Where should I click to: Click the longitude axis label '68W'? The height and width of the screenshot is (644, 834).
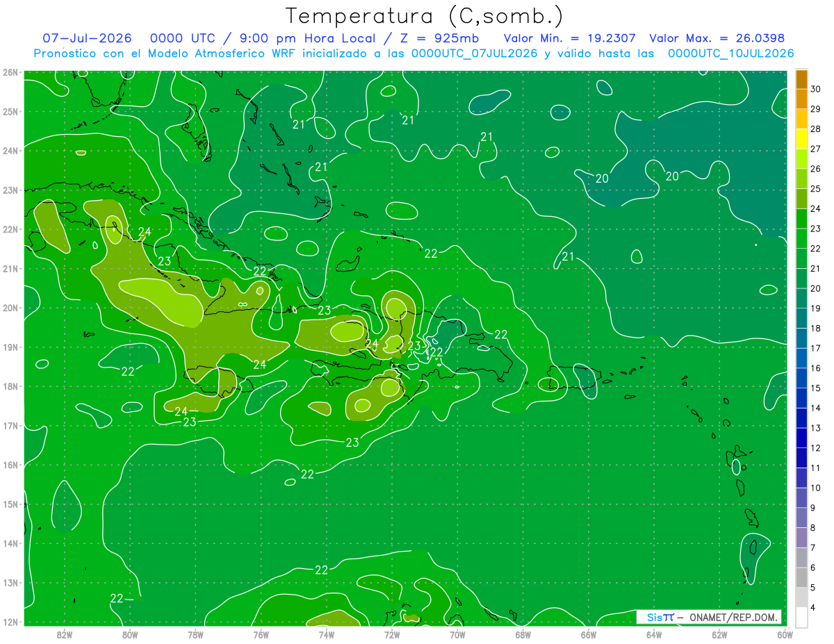[523, 634]
